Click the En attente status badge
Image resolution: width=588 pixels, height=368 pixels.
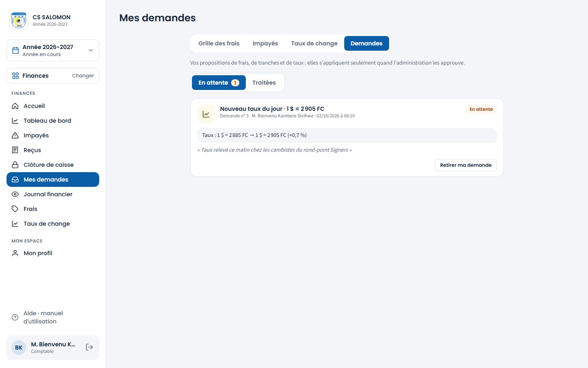pyautogui.click(x=481, y=109)
